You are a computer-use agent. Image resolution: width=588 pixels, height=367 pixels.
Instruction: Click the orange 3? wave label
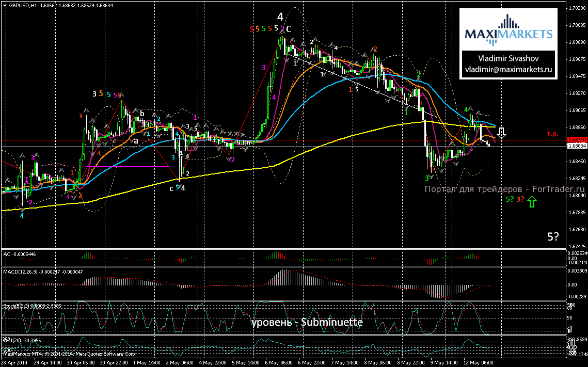pyautogui.click(x=520, y=199)
